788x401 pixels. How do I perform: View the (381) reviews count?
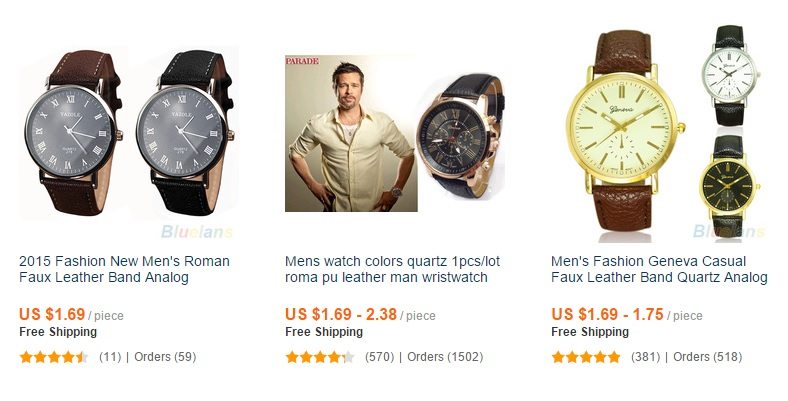pyautogui.click(x=645, y=357)
